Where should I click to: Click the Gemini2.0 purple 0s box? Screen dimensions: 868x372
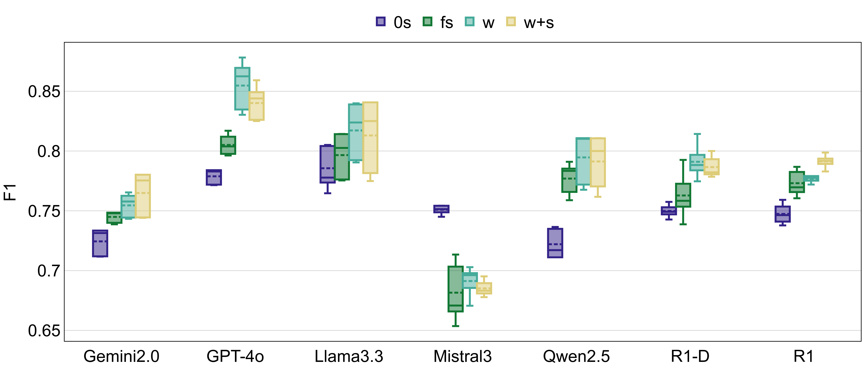[100, 244]
